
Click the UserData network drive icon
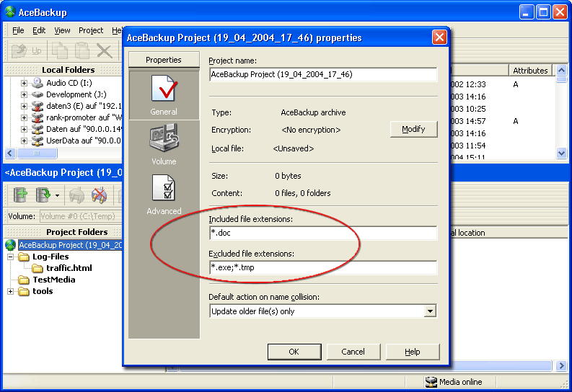(x=38, y=141)
